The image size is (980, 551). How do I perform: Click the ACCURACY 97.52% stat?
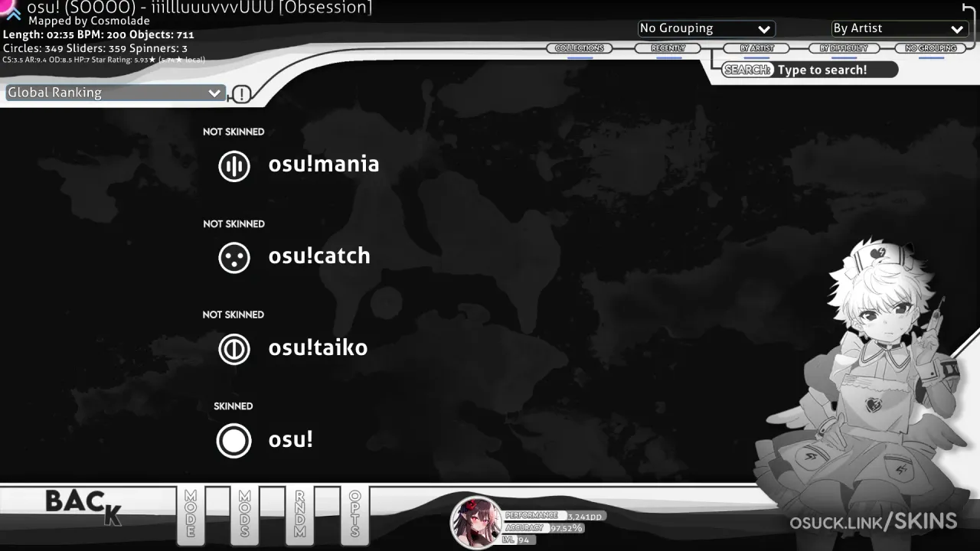(x=544, y=528)
